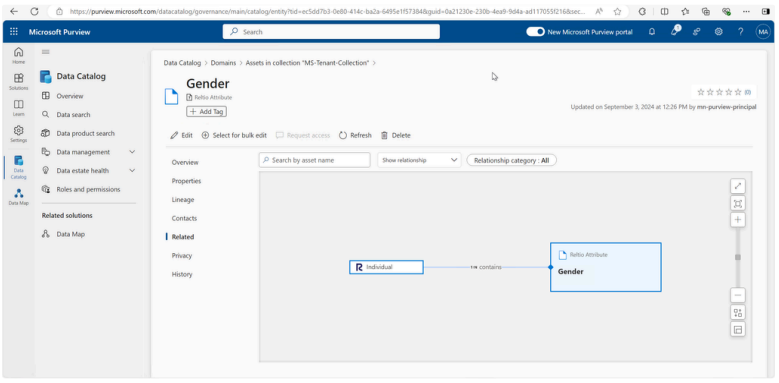This screenshot has height=383, width=779.
Task: Open the Properties tab
Action: (186, 181)
